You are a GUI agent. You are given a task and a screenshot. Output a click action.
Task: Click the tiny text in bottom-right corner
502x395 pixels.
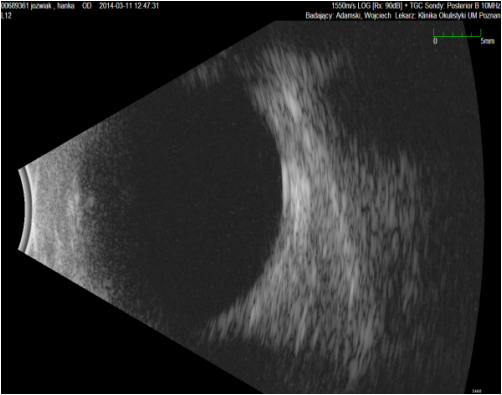[477, 391]
